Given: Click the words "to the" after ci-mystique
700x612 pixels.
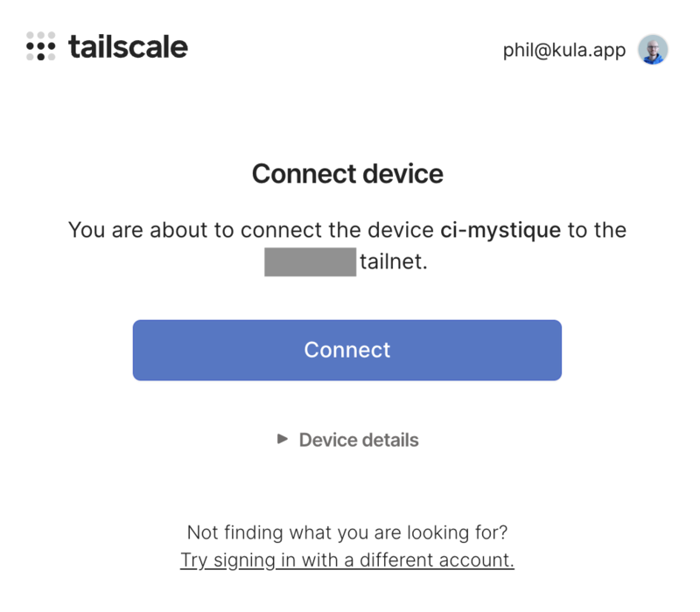Looking at the screenshot, I should [597, 231].
